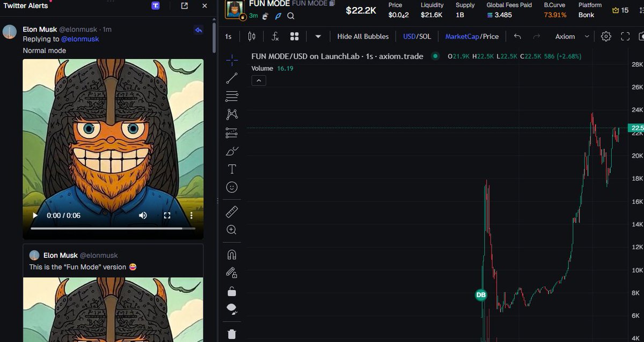Viewport: 644px width, 342px height.
Task: Click the FUN MODE/USD on LaunchLab chart title
Action: tap(337, 56)
